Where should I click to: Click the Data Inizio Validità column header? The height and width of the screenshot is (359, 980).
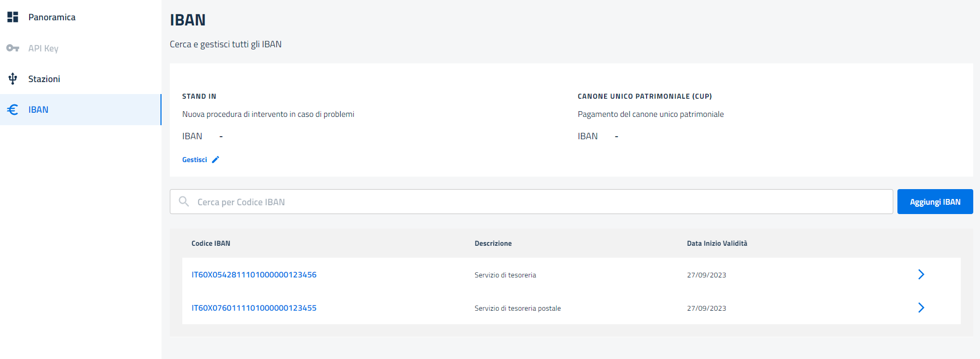point(717,243)
